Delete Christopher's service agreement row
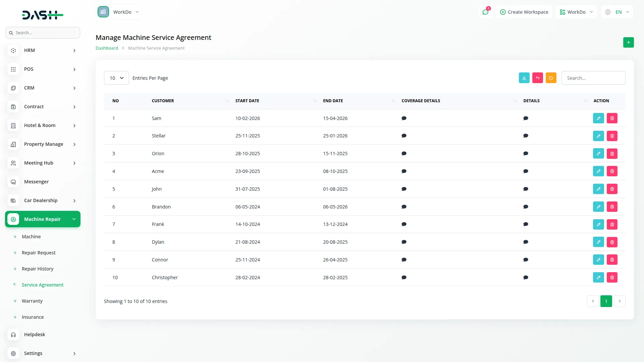 pos(612,278)
